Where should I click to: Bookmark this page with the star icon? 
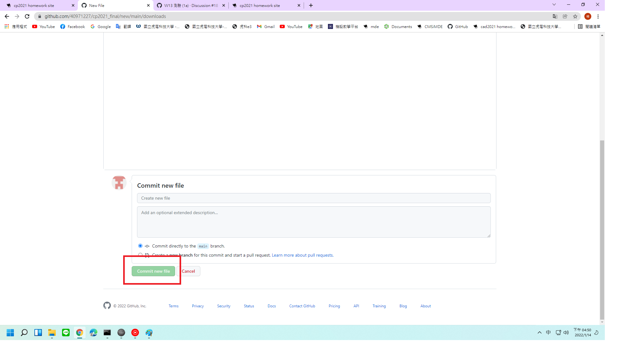[x=575, y=16]
